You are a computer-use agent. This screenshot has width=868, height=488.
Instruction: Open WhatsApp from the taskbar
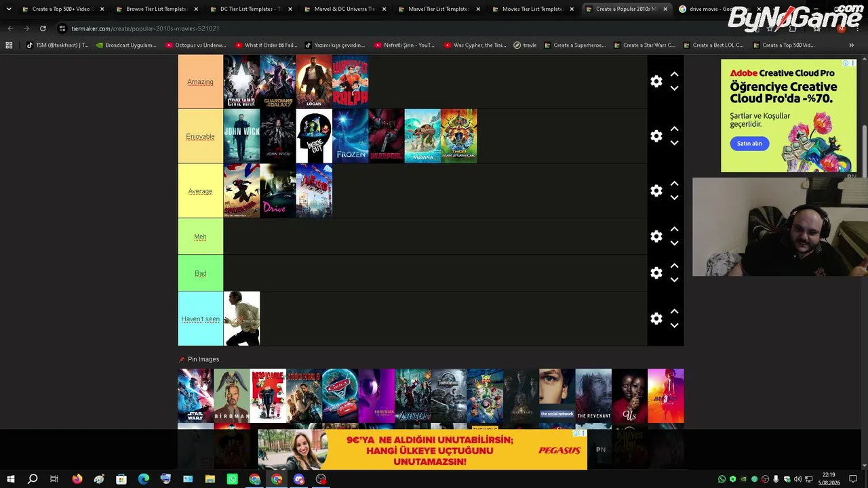tap(232, 479)
